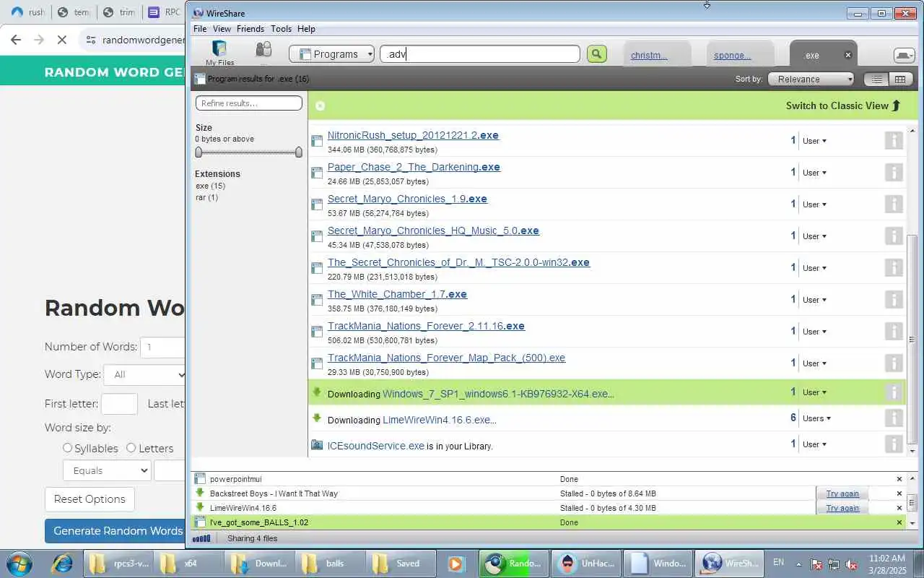The image size is (924, 578).
Task: Show info for LimeWireWin4.16.6 download
Action: (894, 418)
